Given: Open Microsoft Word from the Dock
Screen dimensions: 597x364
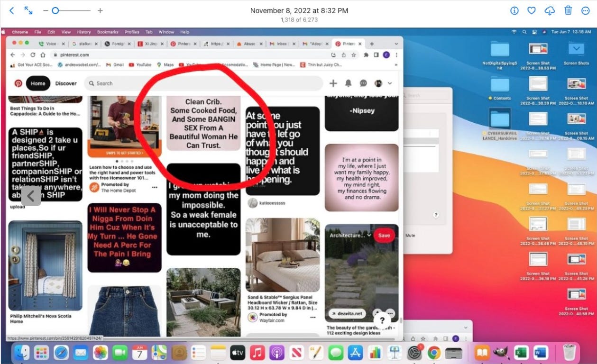Looking at the screenshot, I should click(x=541, y=353).
